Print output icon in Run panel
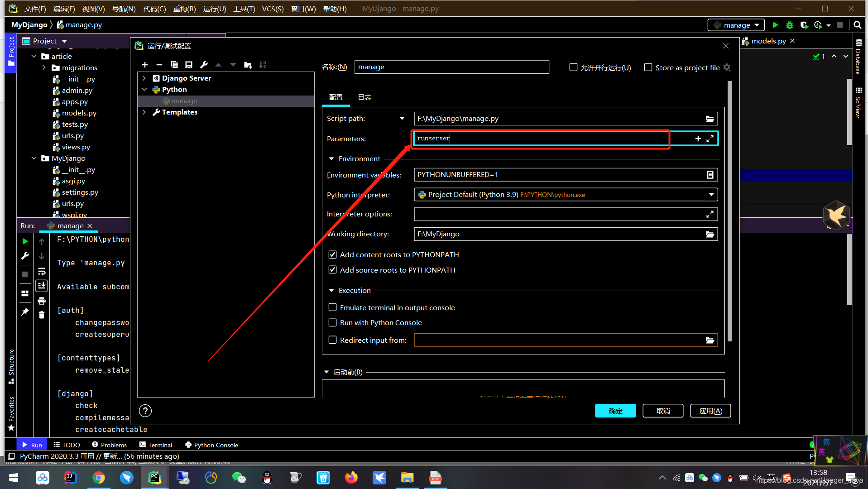The width and height of the screenshot is (868, 489). pos(42,301)
